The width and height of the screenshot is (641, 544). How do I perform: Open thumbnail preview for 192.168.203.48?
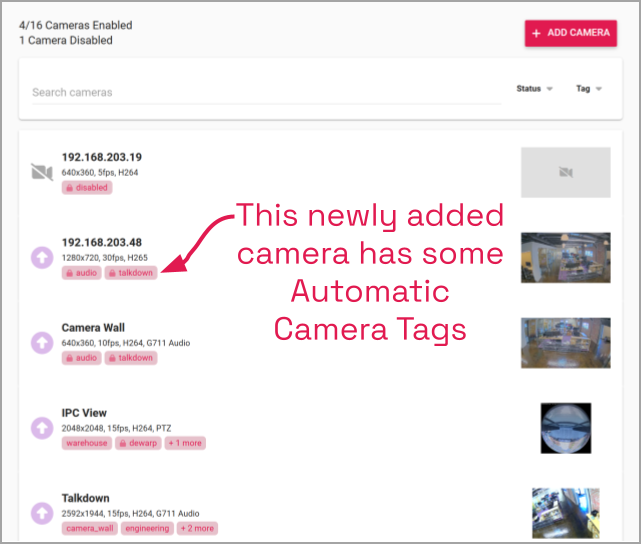[566, 257]
